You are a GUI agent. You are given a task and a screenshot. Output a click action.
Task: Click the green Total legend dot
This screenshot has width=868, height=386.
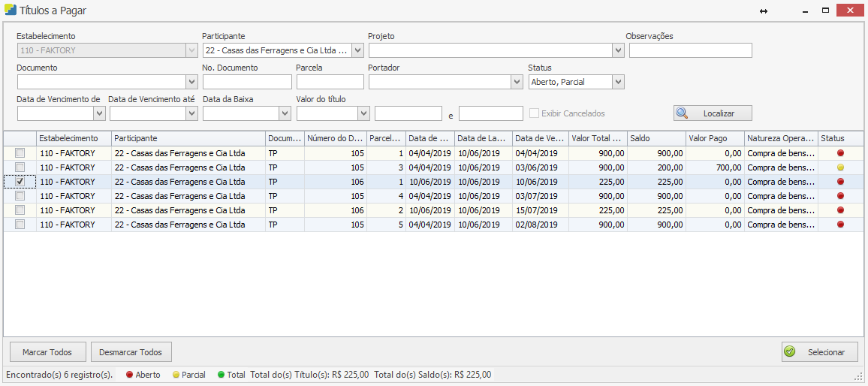pyautogui.click(x=221, y=375)
